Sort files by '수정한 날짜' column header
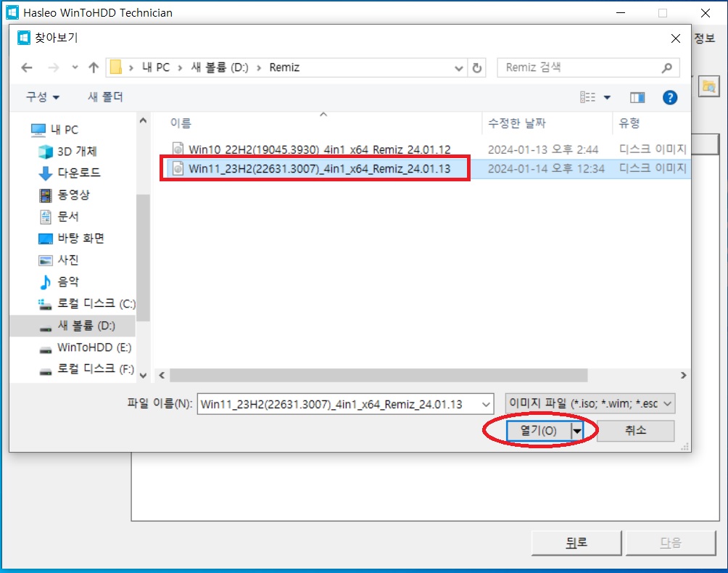 point(517,123)
